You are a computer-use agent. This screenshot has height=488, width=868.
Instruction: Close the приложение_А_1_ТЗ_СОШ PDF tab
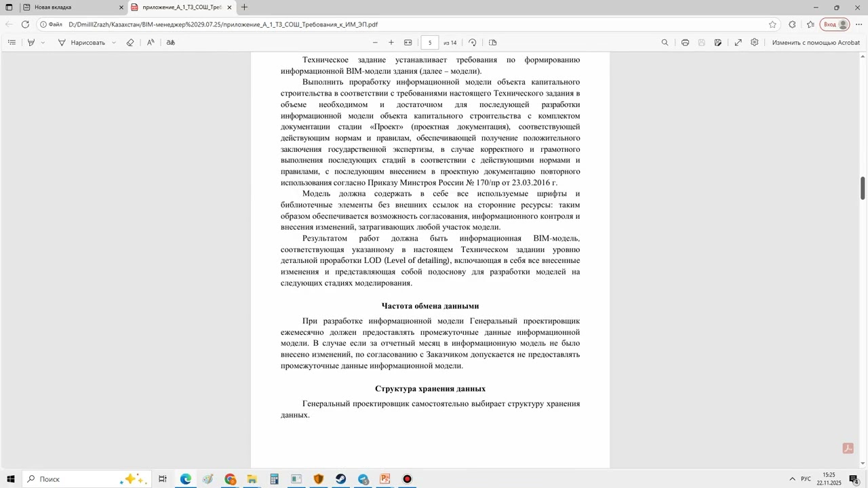point(229,7)
